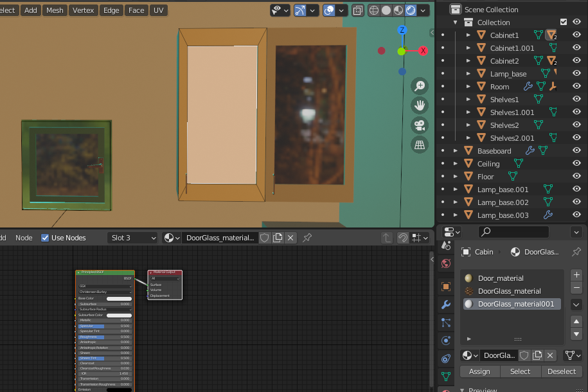Toggle Use Nodes checkbox

tap(45, 238)
